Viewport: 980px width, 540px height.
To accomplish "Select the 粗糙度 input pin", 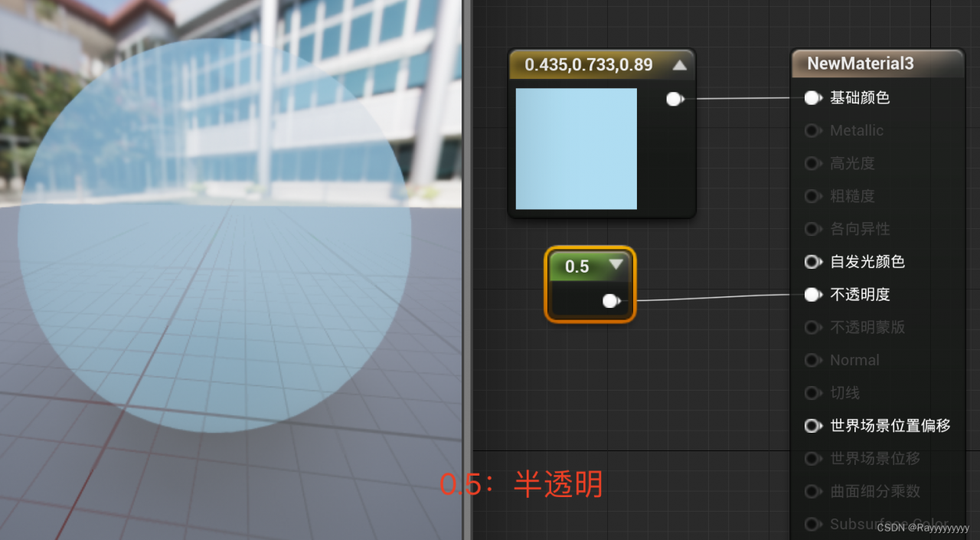I will tap(813, 196).
